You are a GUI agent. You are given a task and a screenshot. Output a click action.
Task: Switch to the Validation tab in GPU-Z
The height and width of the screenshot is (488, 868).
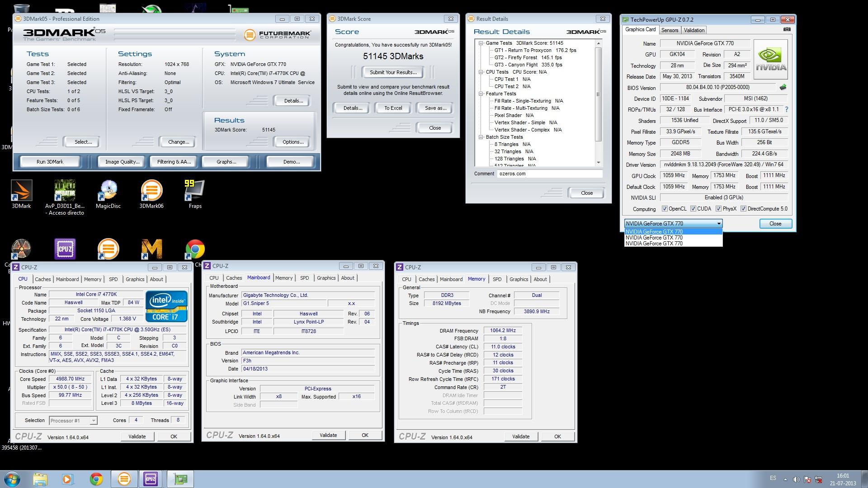[694, 30]
